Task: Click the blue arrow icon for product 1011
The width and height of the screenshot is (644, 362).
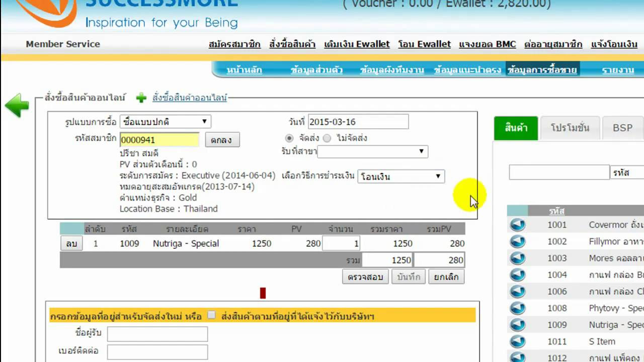Action: click(518, 341)
